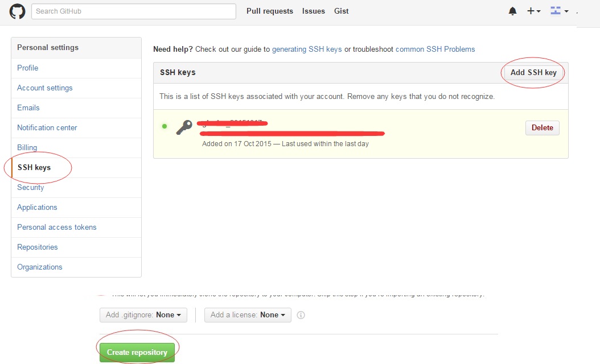The image size is (600, 364).
Task: Click the SSH keys list description text
Action: tap(327, 96)
